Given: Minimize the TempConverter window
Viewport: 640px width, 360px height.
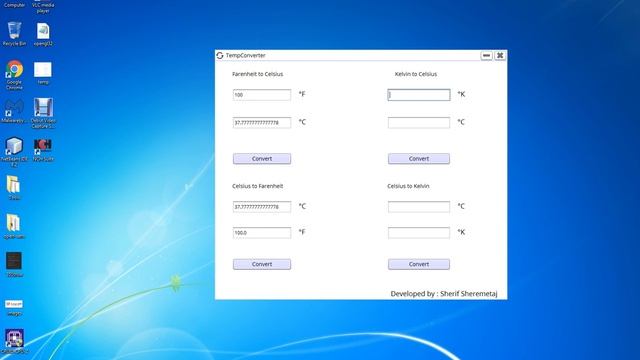Looking at the screenshot, I should pos(486,56).
